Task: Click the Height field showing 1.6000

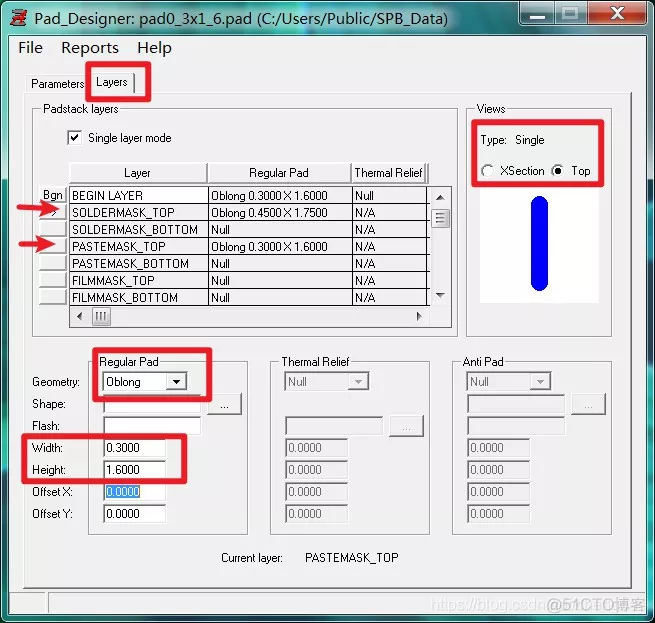Action: 135,470
